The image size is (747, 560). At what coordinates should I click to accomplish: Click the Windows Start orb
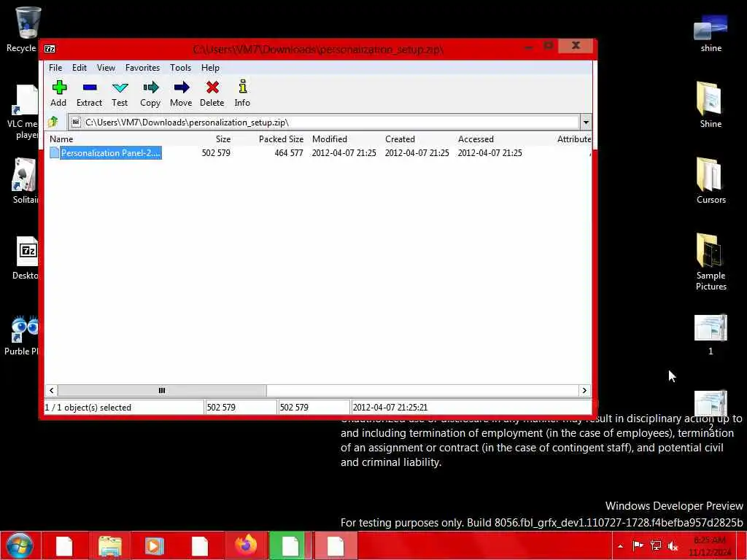(x=20, y=545)
